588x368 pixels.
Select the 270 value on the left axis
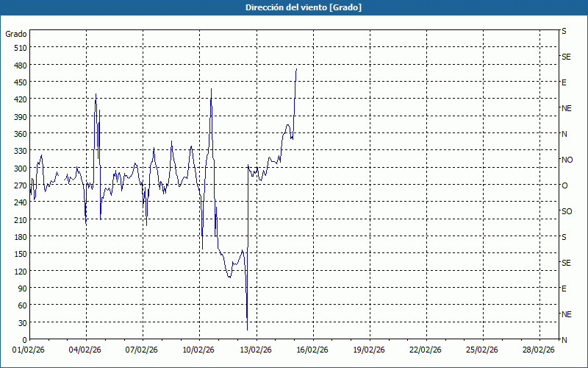[x=18, y=185]
